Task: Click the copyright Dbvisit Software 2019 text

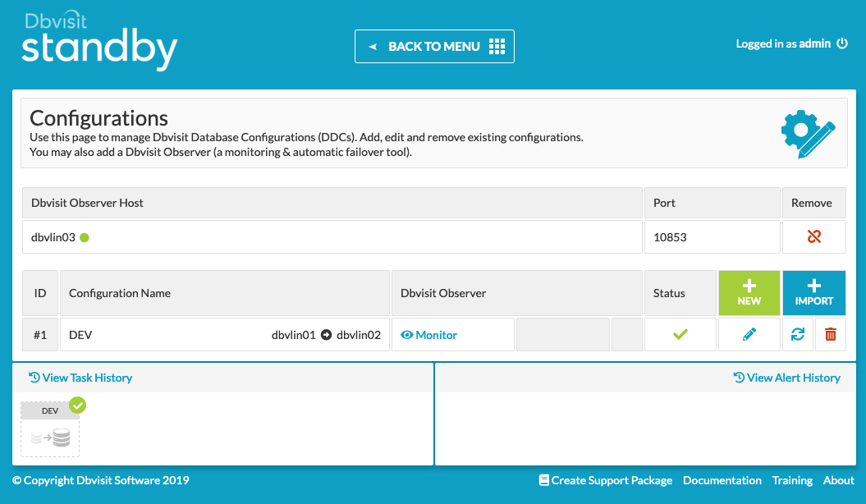Action: (x=100, y=480)
